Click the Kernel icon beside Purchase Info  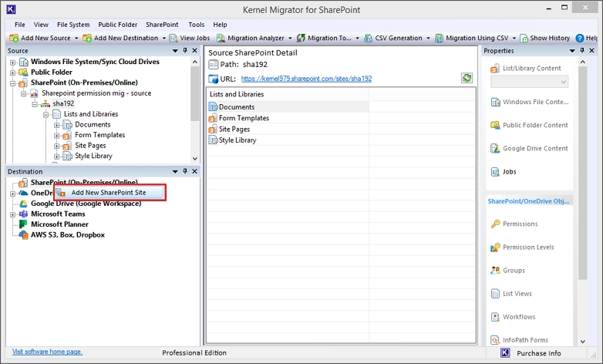505,353
